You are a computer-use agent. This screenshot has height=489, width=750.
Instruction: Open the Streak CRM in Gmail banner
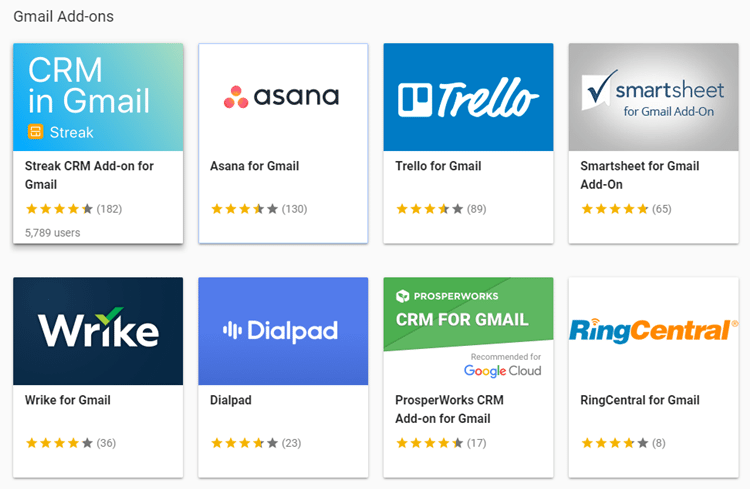[98, 97]
